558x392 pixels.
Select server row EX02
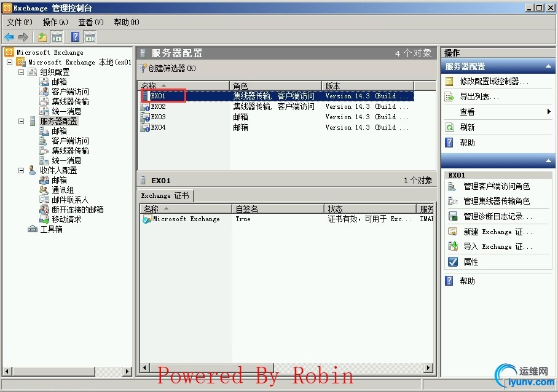coord(277,106)
